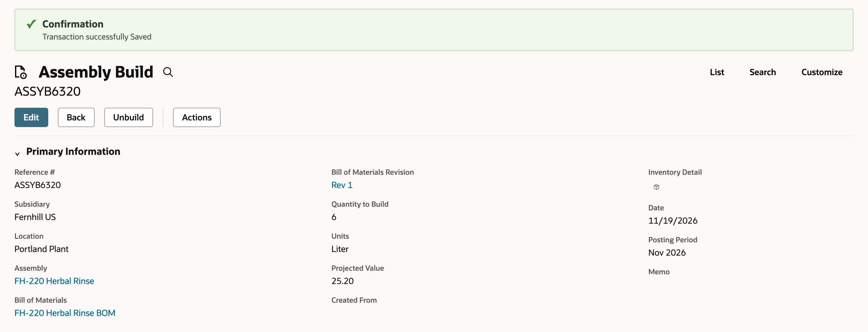Click the green confirmation checkmark icon
868x332 pixels.
[x=31, y=24]
